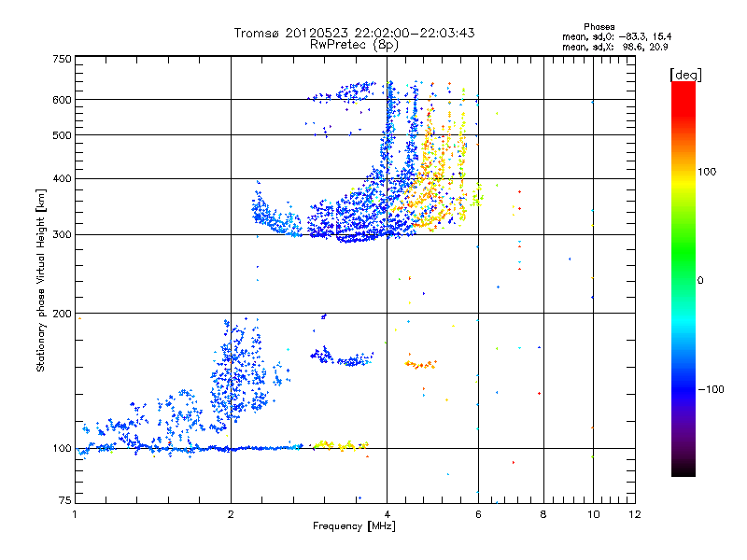Click the y-axis tick label '600'
Screen dimensions: 747x560
[x=62, y=100]
